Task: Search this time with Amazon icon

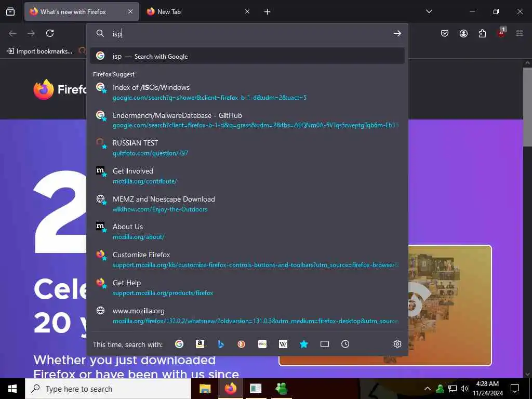Action: tap(200, 344)
